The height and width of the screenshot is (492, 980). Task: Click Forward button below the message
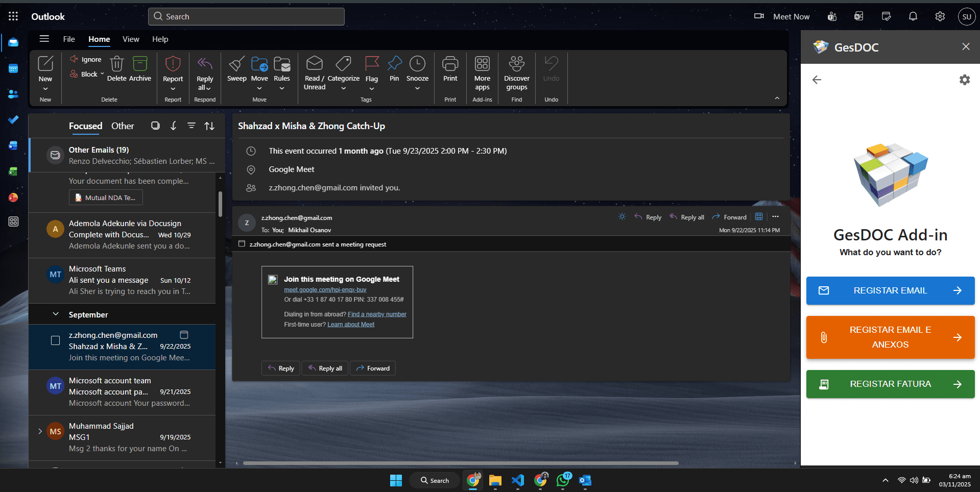[373, 368]
